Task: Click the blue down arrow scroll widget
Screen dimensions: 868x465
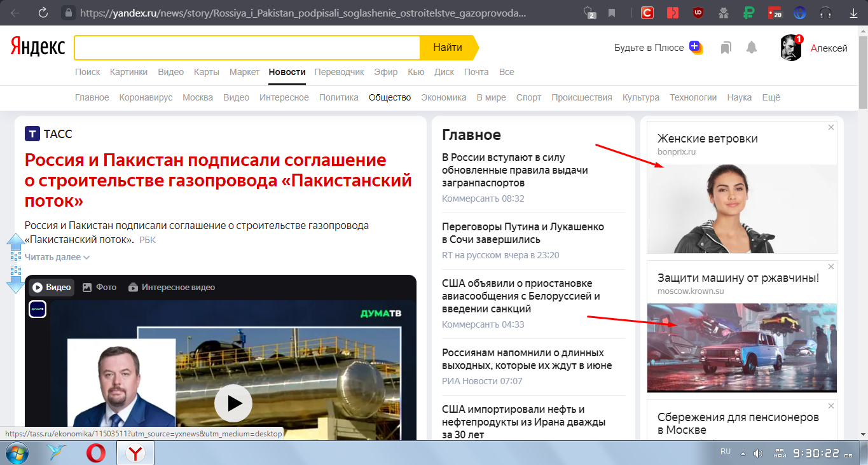Action: pyautogui.click(x=15, y=281)
